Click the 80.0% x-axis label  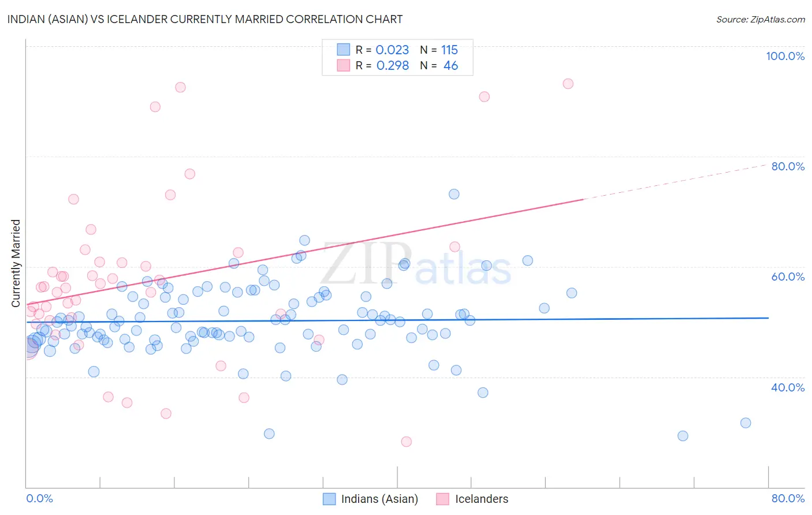tap(788, 498)
